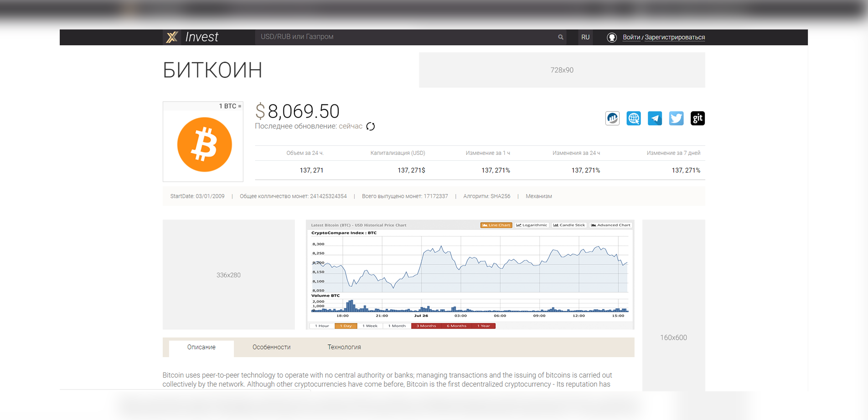Open the Twitter icon
This screenshot has width=868, height=420.
click(x=676, y=118)
